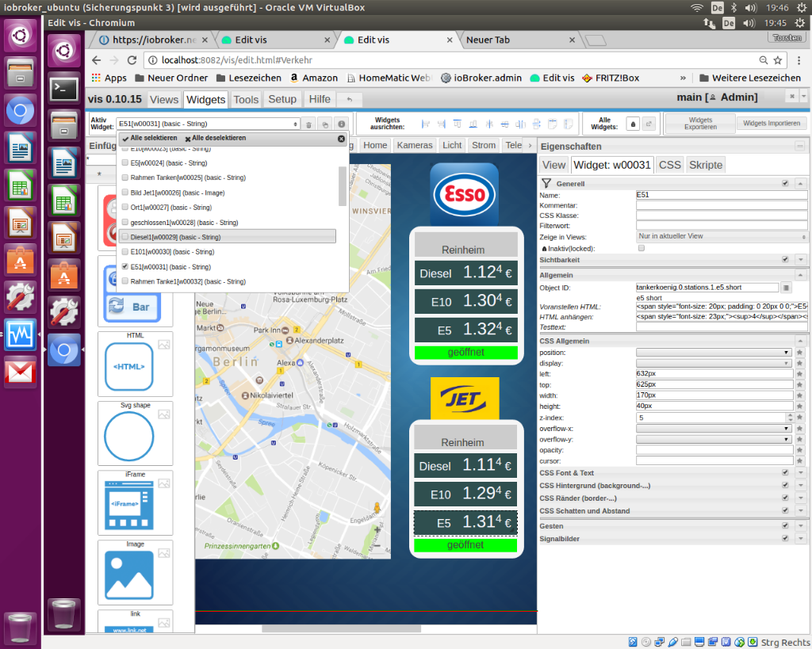Viewport: 812px width, 649px height.
Task: Close the widget selection dropdown list
Action: (x=341, y=139)
